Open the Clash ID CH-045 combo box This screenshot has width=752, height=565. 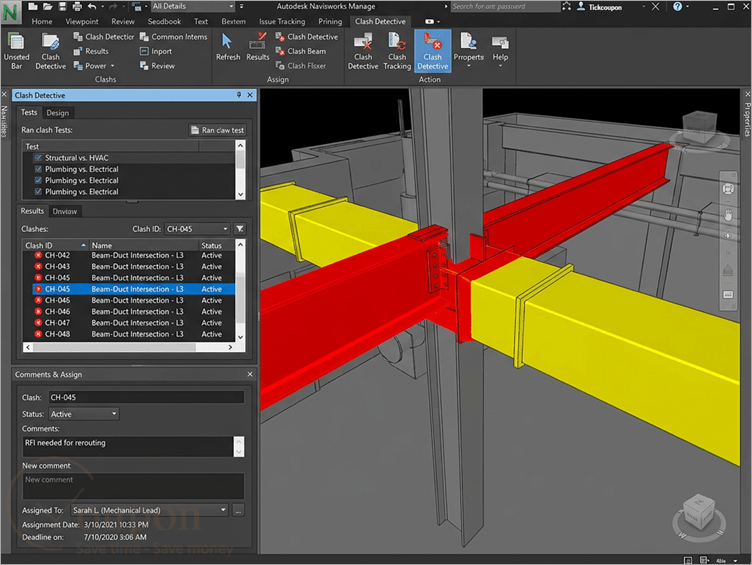[x=198, y=229]
